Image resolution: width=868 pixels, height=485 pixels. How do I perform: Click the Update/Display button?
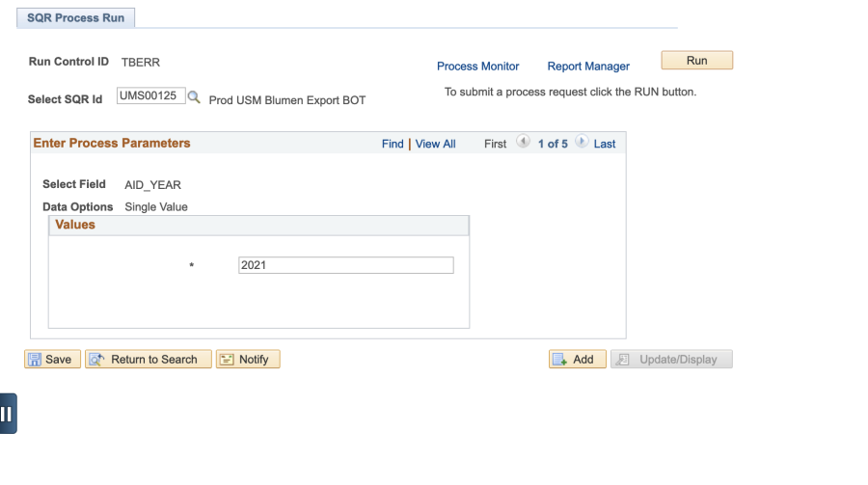point(671,360)
